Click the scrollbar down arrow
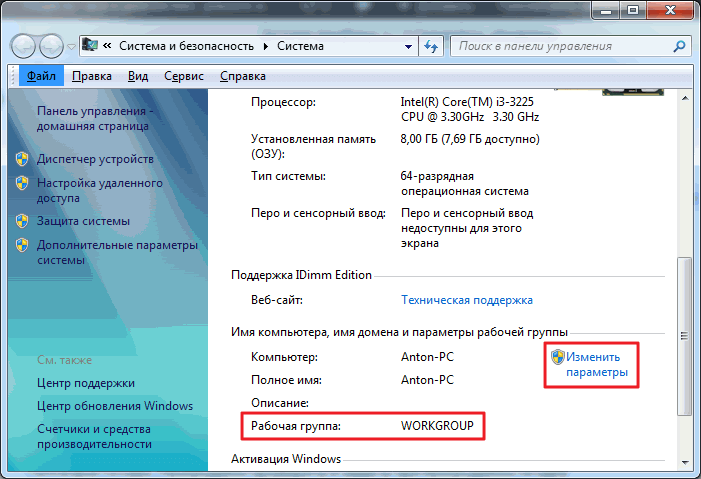The image size is (701, 479). (x=685, y=462)
